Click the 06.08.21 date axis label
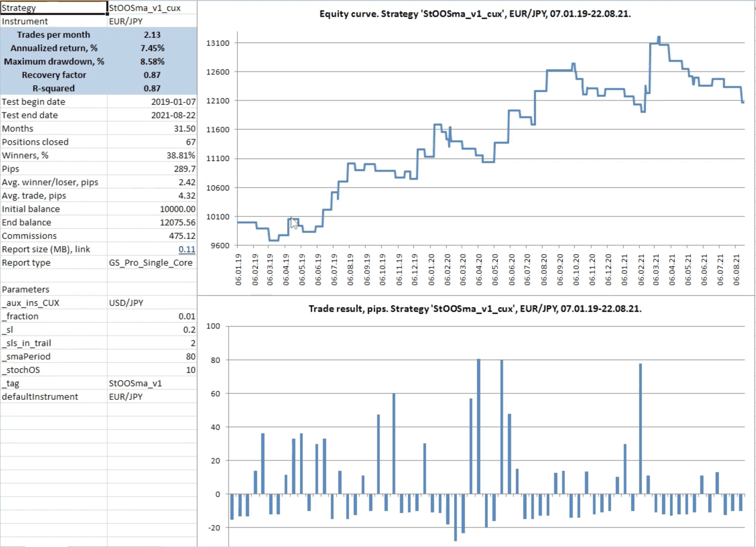The image size is (756, 547). click(x=736, y=269)
